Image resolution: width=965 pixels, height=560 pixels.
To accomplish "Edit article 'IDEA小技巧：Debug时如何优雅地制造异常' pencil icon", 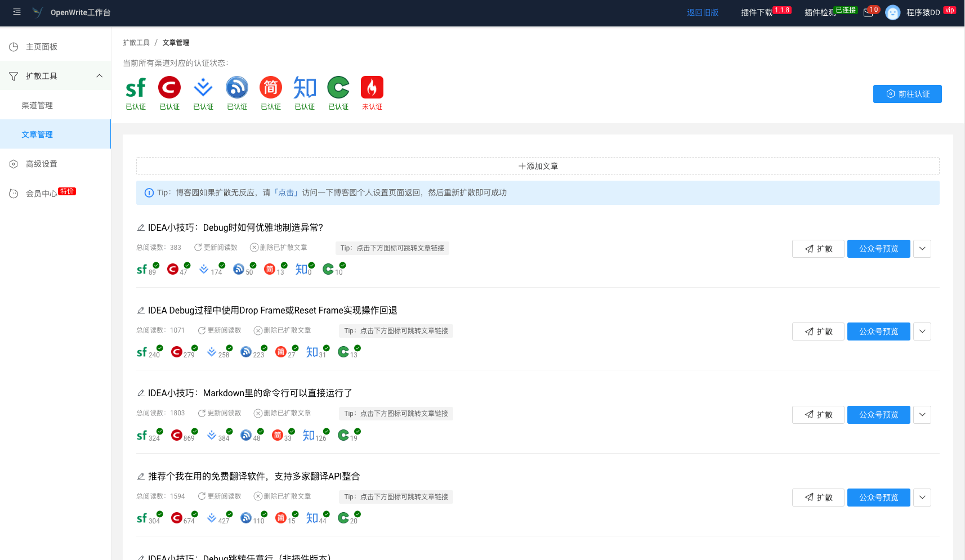I will [141, 227].
